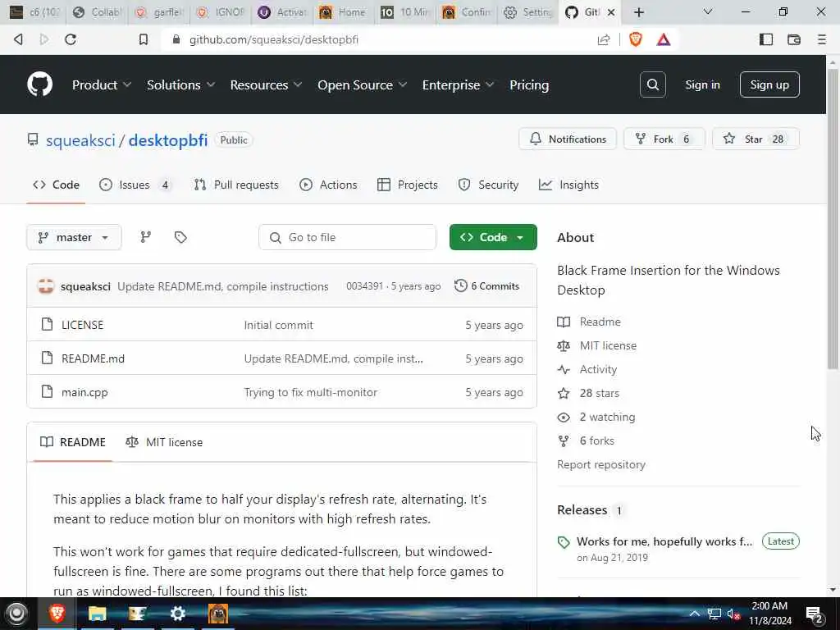
Task: View the 6 Commits history
Action: (487, 286)
